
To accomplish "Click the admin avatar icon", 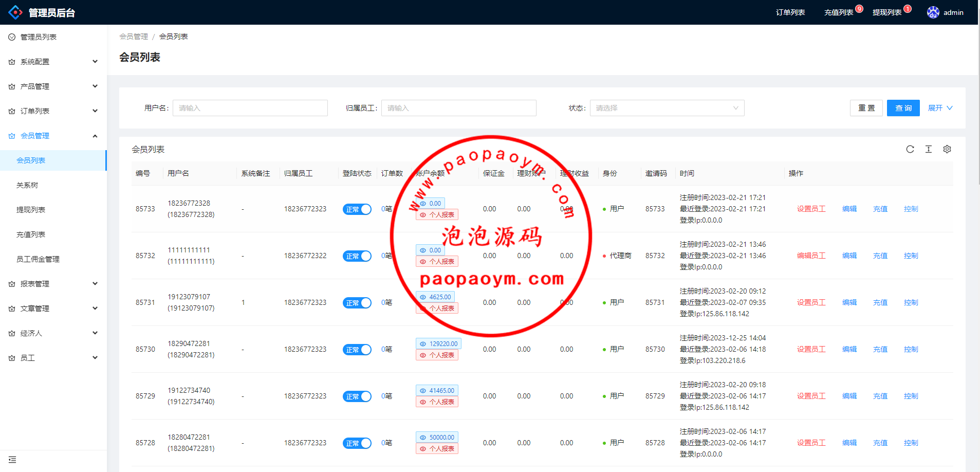I will click(x=933, y=12).
